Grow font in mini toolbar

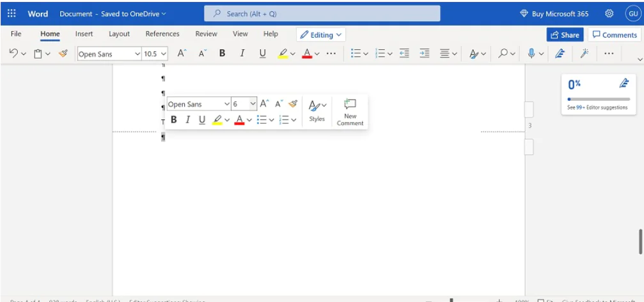click(x=265, y=103)
